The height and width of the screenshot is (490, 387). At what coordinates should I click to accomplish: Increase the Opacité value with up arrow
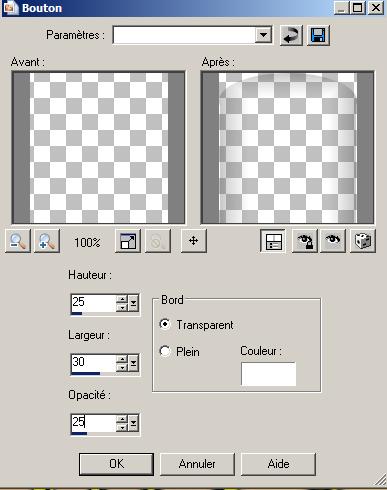(122, 419)
